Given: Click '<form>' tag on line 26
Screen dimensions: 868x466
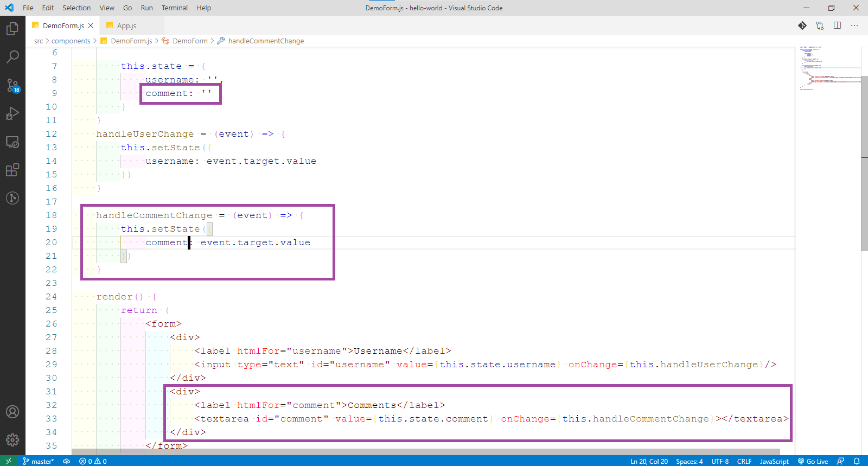Looking at the screenshot, I should [163, 324].
